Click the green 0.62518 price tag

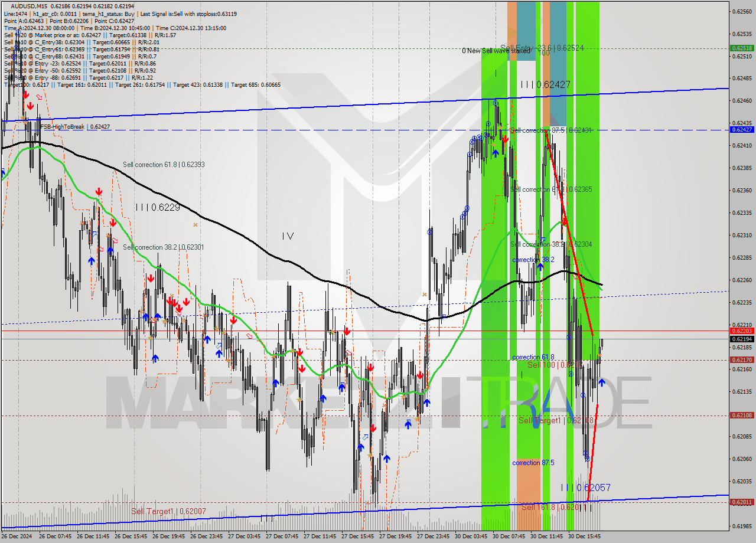point(742,48)
